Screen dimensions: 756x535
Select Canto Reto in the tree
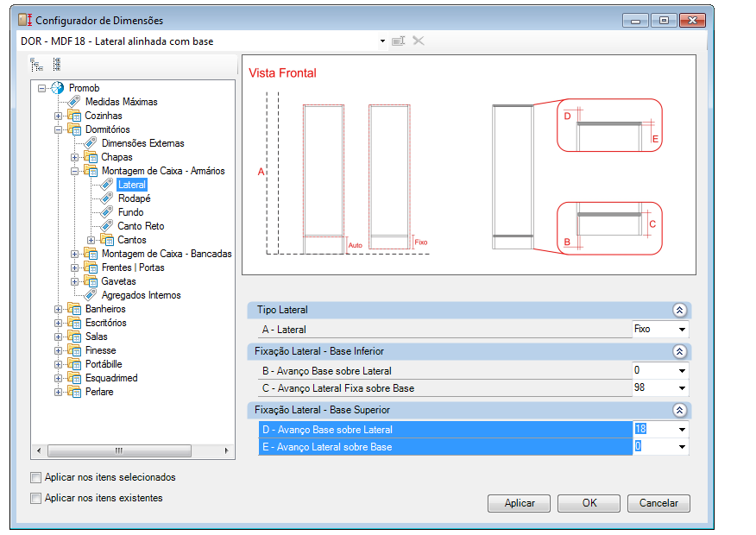pyautogui.click(x=141, y=226)
